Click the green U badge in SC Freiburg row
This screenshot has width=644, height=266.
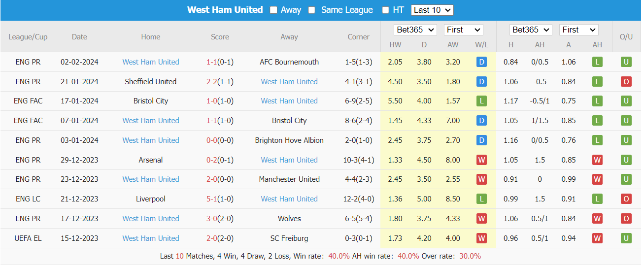[626, 238]
